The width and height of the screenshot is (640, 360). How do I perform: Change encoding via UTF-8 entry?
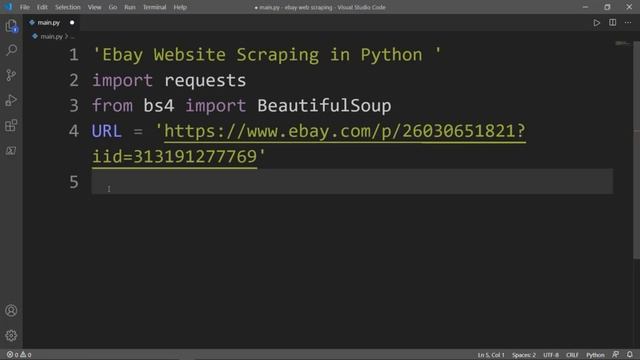click(551, 355)
